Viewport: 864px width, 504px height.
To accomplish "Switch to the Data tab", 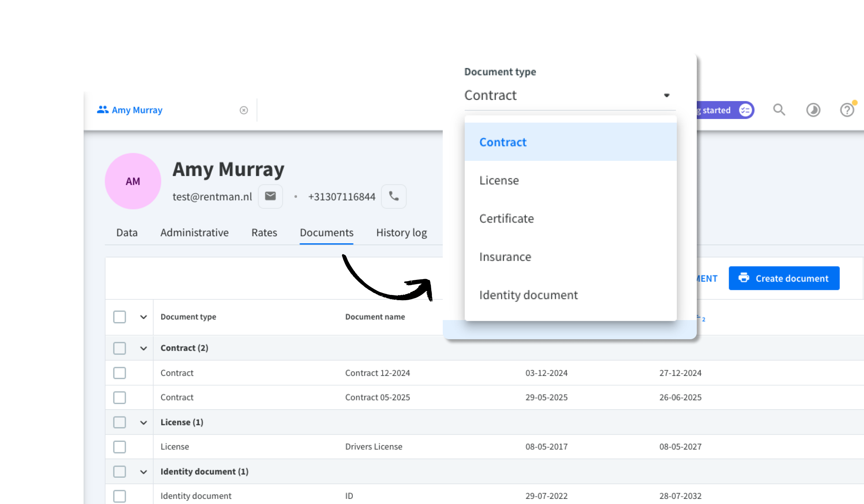I will 127,232.
